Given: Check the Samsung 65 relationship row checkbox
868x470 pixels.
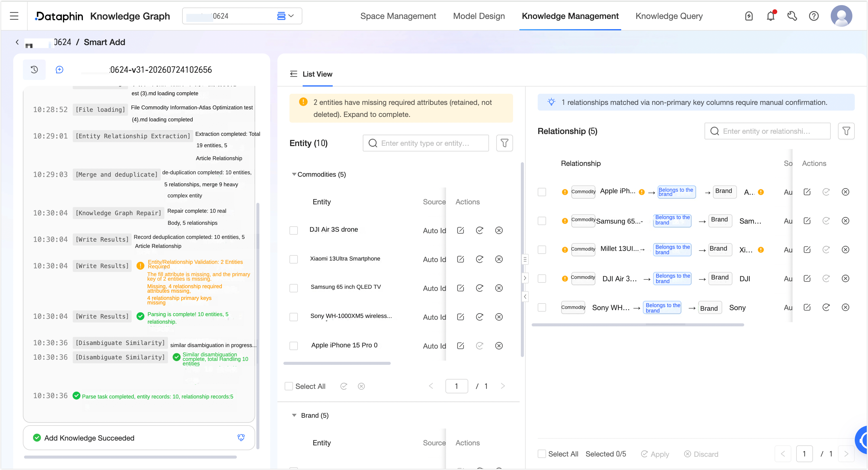Looking at the screenshot, I should point(542,221).
